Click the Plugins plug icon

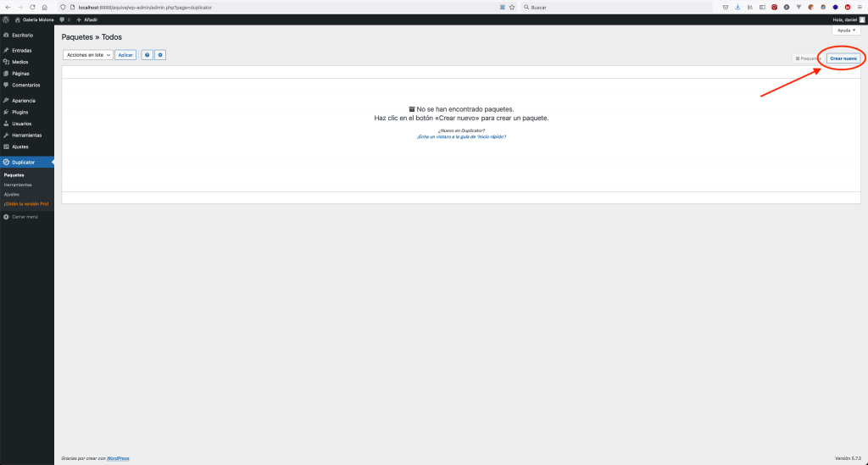(x=6, y=113)
